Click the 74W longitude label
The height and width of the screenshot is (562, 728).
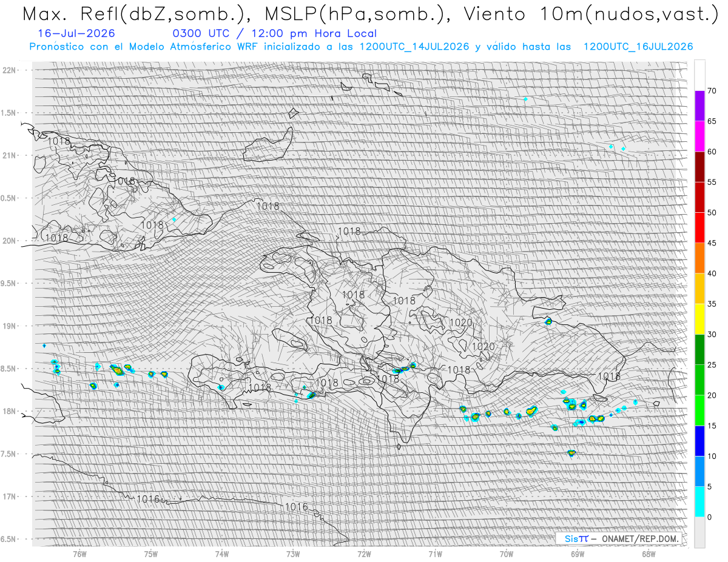(221, 554)
